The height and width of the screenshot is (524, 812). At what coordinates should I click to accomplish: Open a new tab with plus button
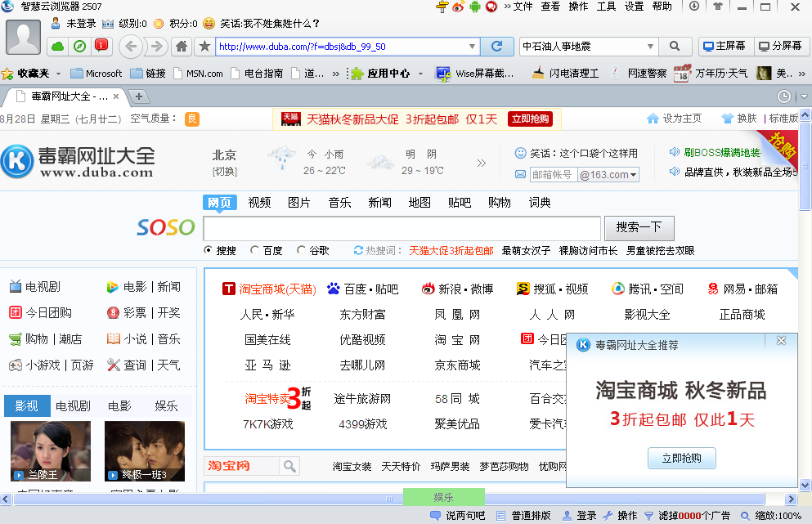(x=139, y=96)
